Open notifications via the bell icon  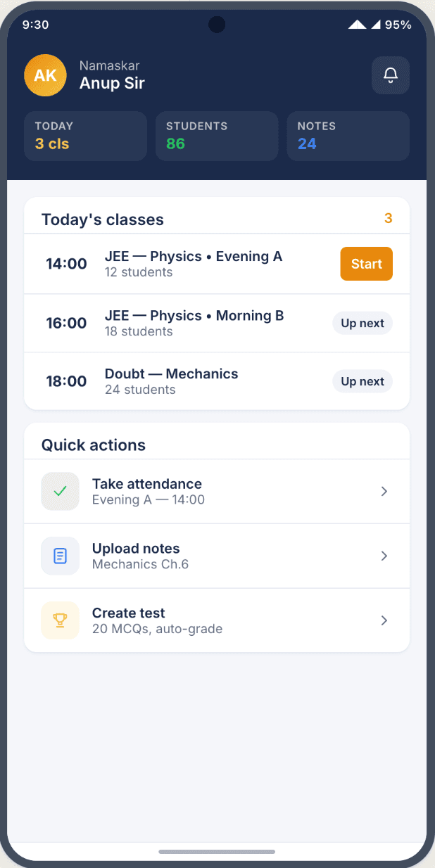(390, 75)
